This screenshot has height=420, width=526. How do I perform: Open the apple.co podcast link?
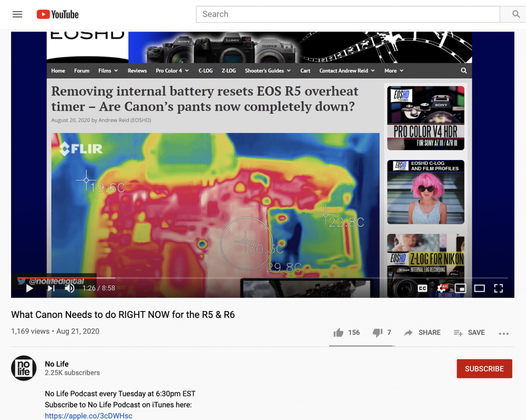(x=88, y=416)
